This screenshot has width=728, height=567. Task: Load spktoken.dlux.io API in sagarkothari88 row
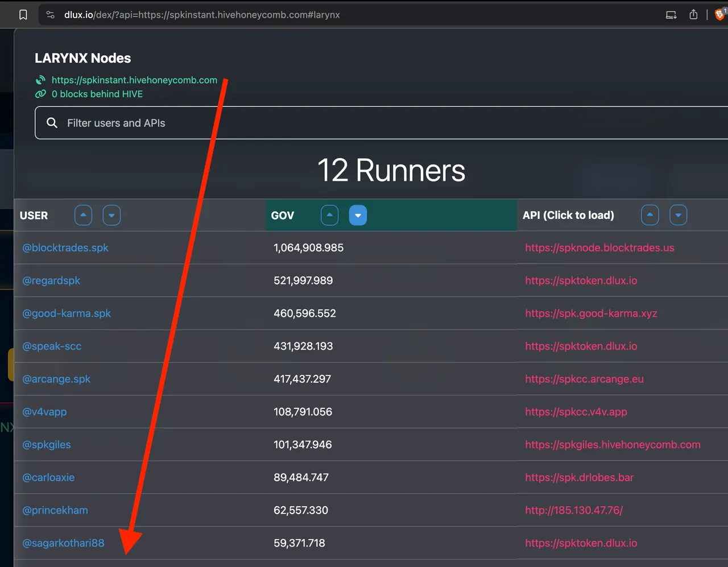click(581, 543)
